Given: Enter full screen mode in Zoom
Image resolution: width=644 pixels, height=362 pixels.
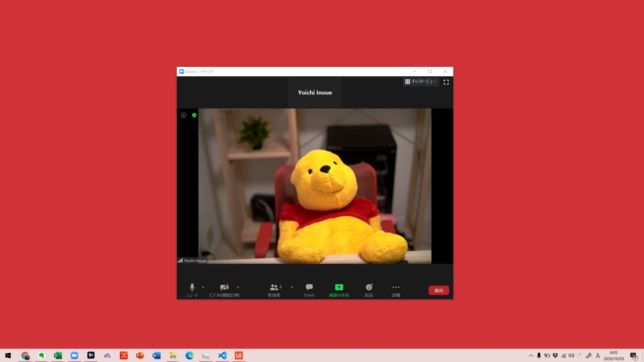Looking at the screenshot, I should [446, 82].
